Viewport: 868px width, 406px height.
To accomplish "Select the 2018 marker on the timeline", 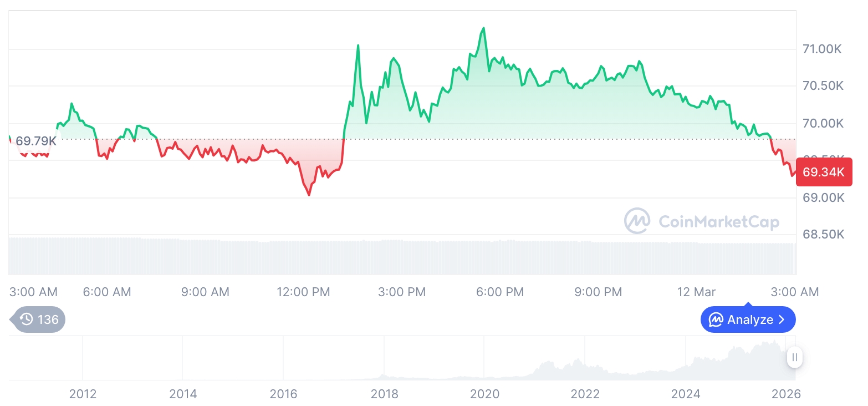I will 384,394.
